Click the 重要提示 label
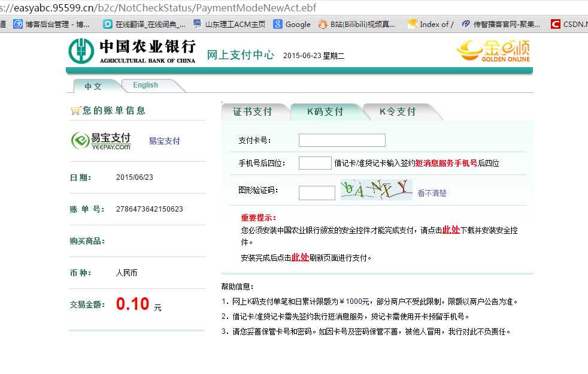Screen dimensions: 588x374 tap(259, 218)
